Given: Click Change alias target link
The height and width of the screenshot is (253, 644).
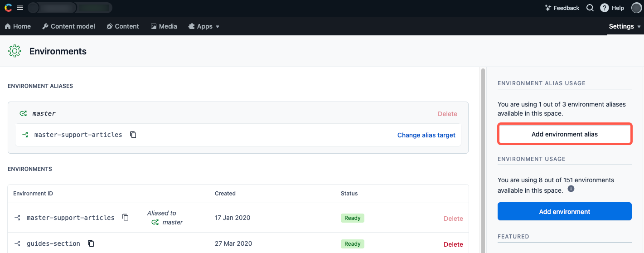Looking at the screenshot, I should 426,135.
